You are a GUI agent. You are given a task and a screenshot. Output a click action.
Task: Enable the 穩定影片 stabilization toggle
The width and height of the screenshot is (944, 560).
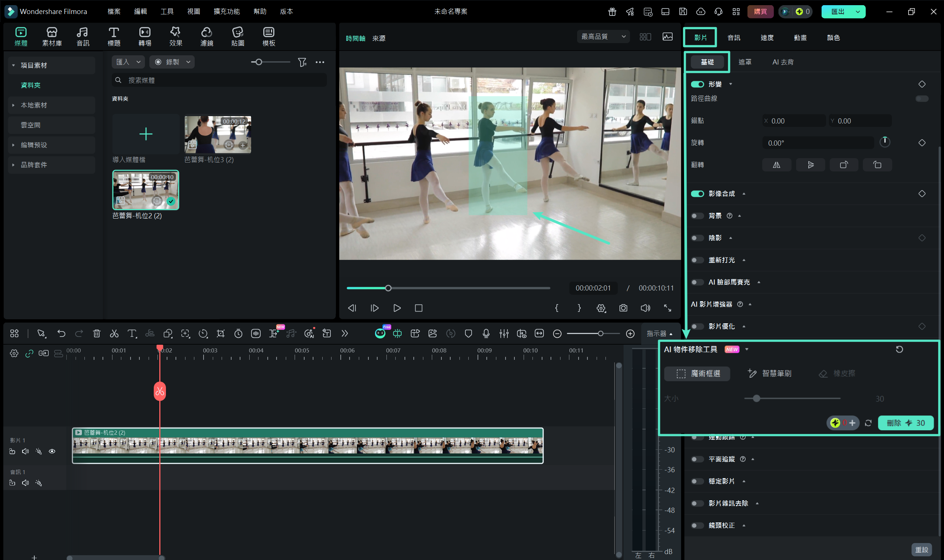pyautogui.click(x=697, y=481)
